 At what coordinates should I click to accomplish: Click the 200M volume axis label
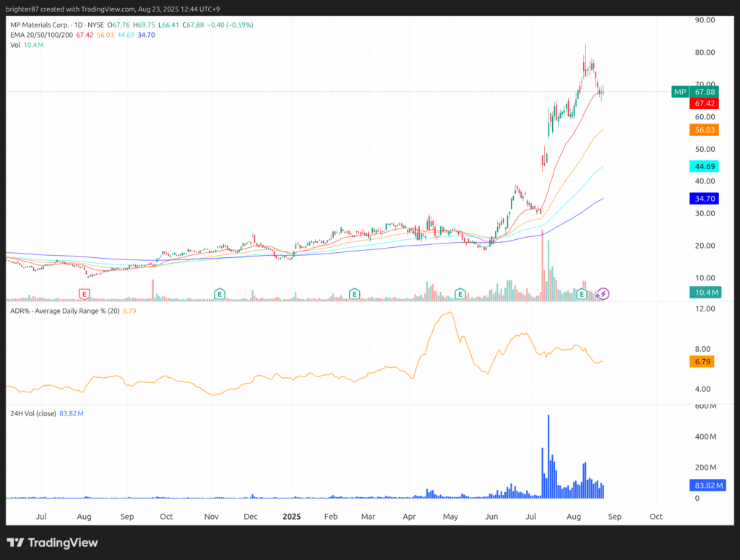click(x=705, y=468)
